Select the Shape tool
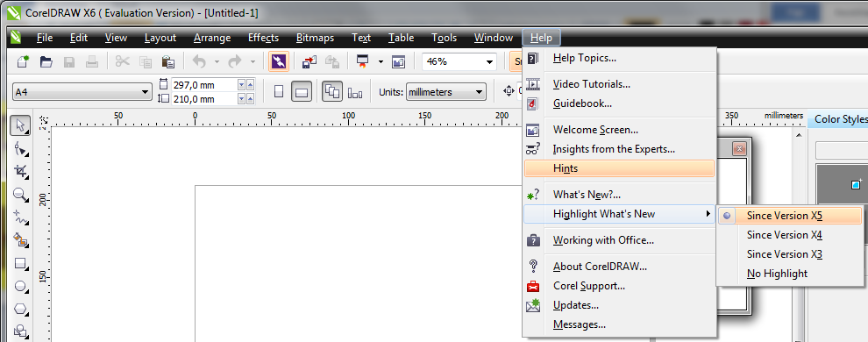The image size is (868, 342). pyautogui.click(x=20, y=149)
